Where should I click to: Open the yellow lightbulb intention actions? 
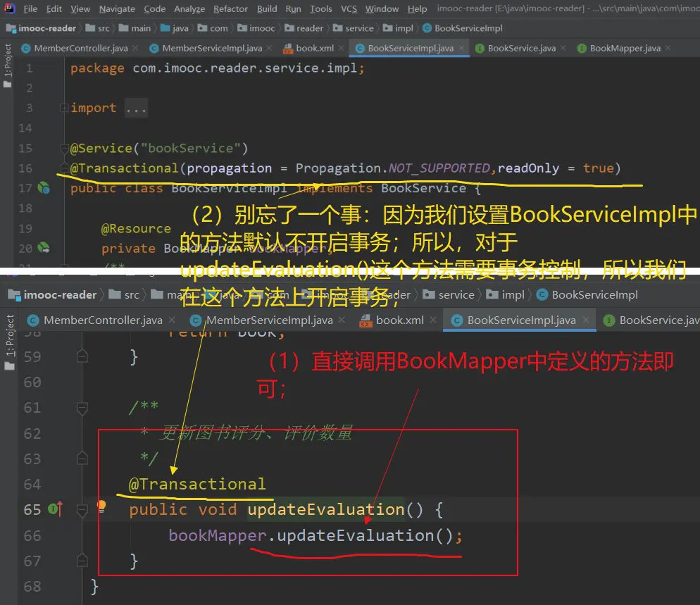click(101, 506)
